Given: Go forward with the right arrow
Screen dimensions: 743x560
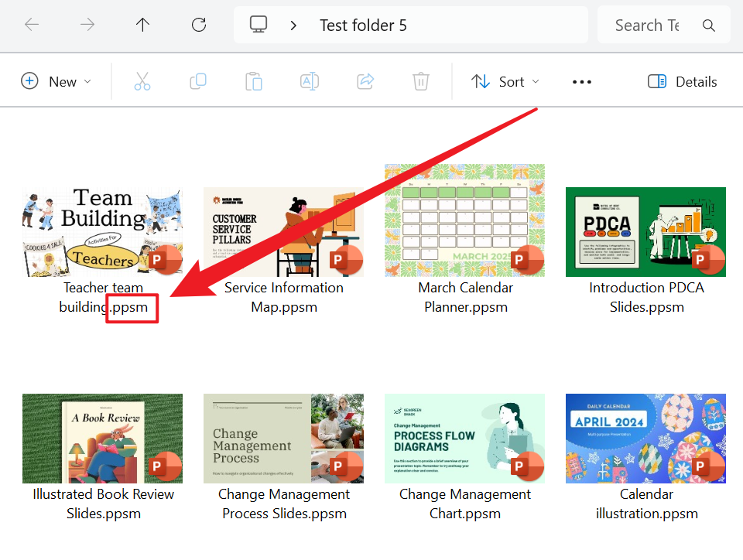Looking at the screenshot, I should (x=87, y=25).
